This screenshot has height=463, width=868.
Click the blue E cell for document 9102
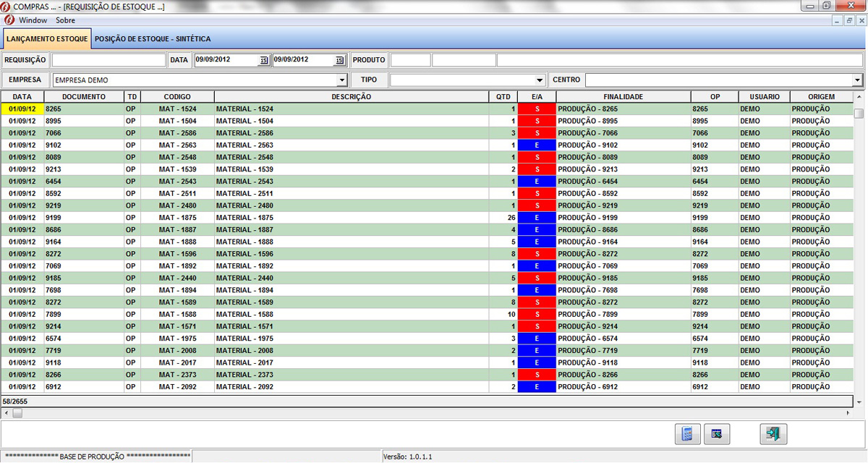pos(537,145)
